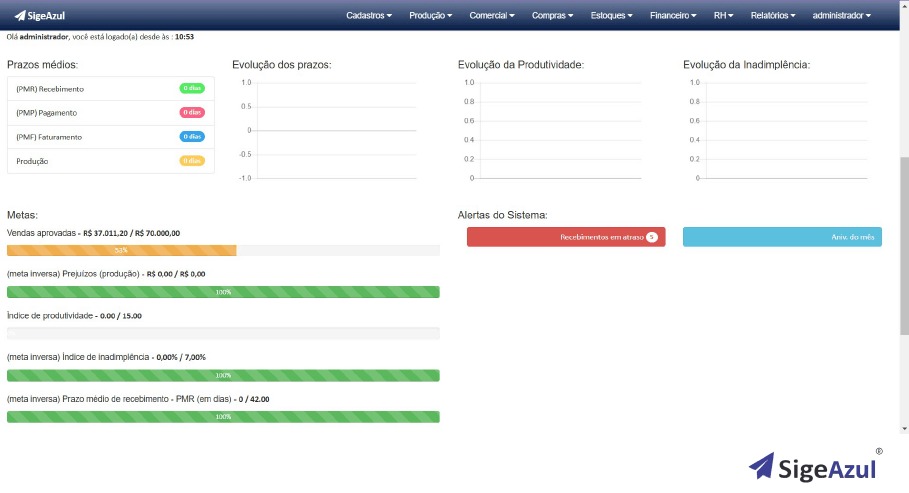Expand the Financeiro dropdown
The height and width of the screenshot is (493, 909).
coord(673,16)
